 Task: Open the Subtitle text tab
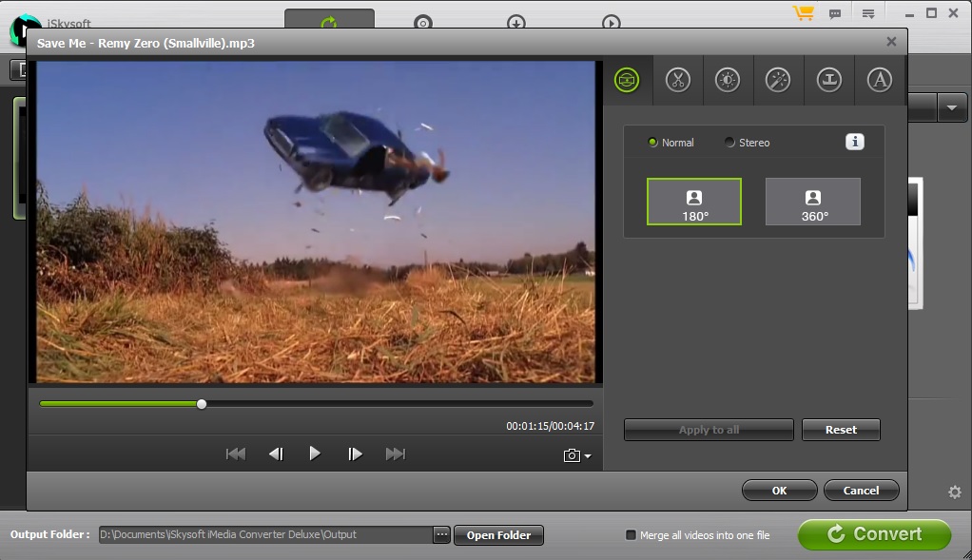click(x=879, y=80)
